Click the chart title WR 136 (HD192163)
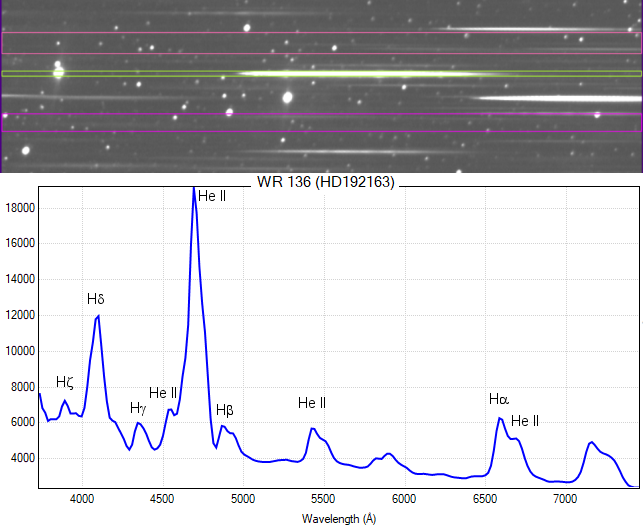643x528 pixels. point(326,183)
